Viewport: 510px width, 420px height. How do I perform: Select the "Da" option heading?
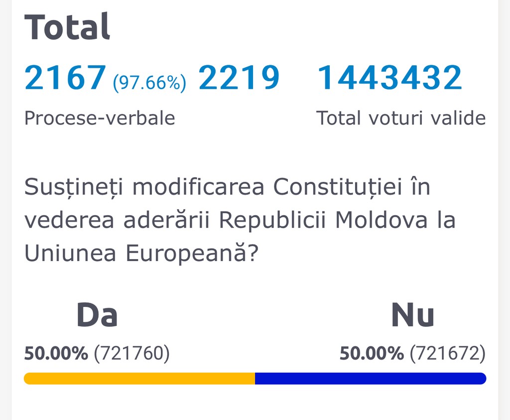click(97, 315)
